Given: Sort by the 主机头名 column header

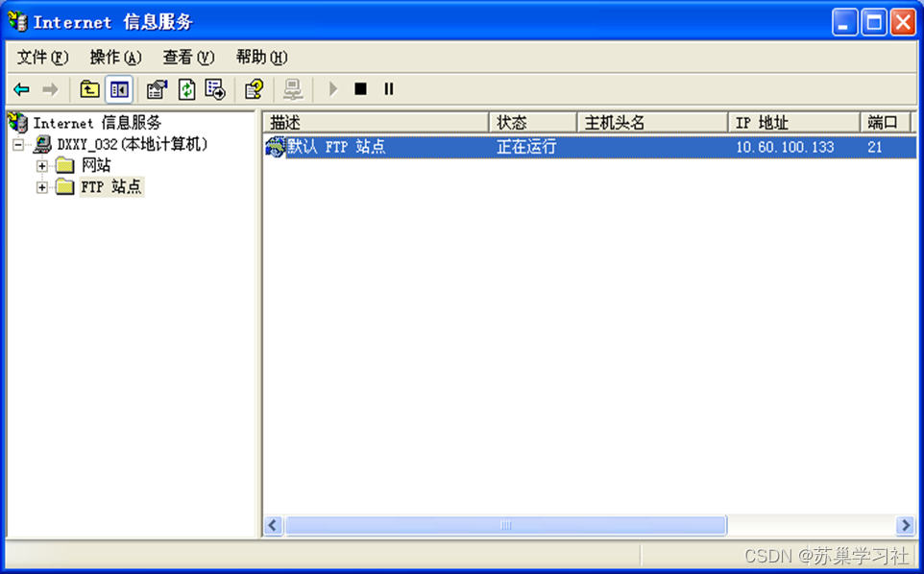Looking at the screenshot, I should (x=652, y=123).
